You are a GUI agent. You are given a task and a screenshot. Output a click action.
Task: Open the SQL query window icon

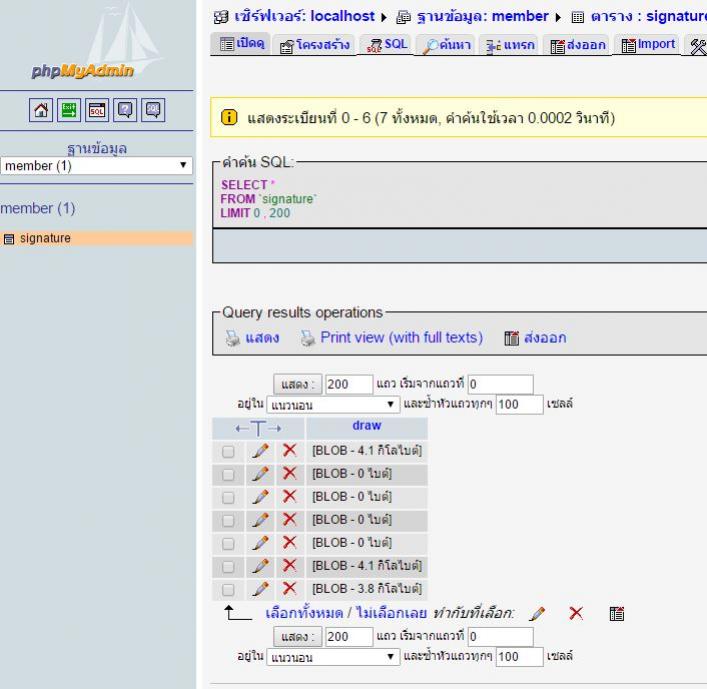click(97, 110)
